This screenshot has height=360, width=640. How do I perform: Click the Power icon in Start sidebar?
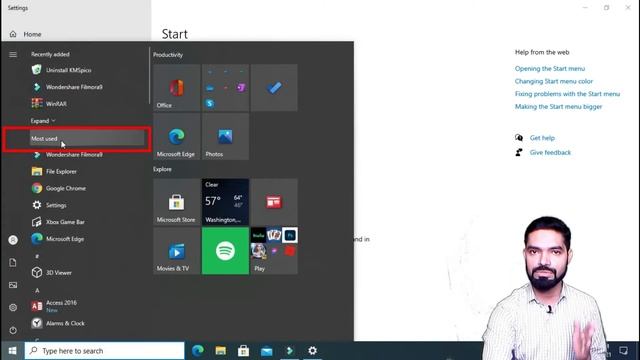coord(13,330)
